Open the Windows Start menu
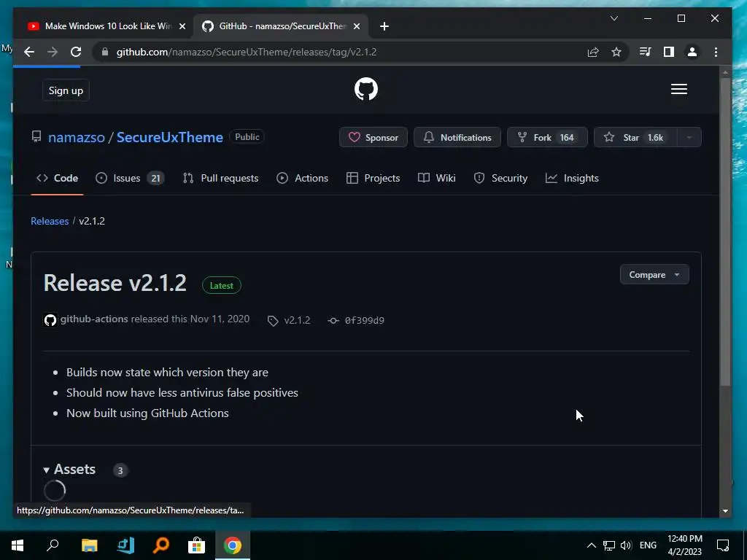747x560 pixels. click(18, 545)
